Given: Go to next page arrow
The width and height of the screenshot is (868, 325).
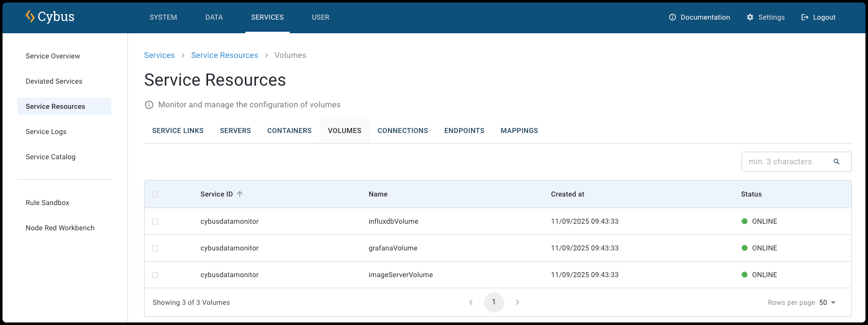Looking at the screenshot, I should click(517, 302).
